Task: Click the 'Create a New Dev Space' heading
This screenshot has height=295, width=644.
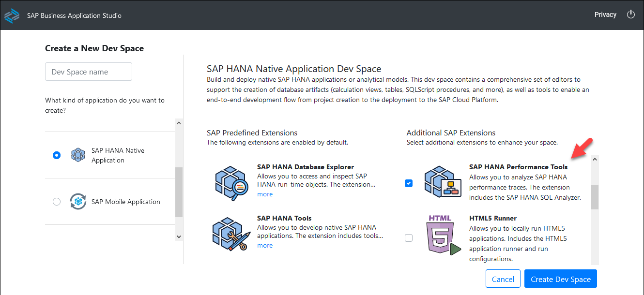Action: (x=94, y=48)
